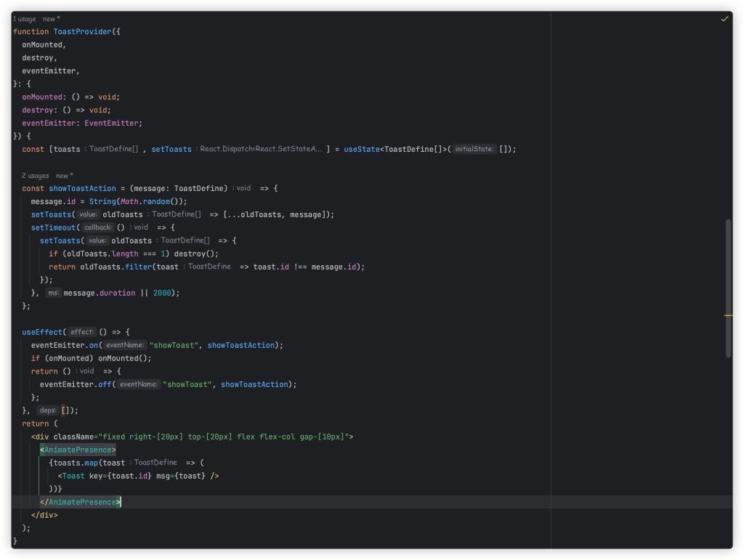Screen dimensions: 744x560
Task: Click the "deps:" parameter hint in useEffect
Action: coord(48,410)
